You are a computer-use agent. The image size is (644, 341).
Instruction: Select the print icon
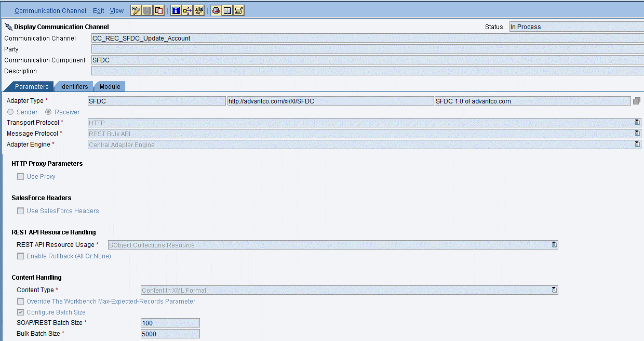coord(215,10)
